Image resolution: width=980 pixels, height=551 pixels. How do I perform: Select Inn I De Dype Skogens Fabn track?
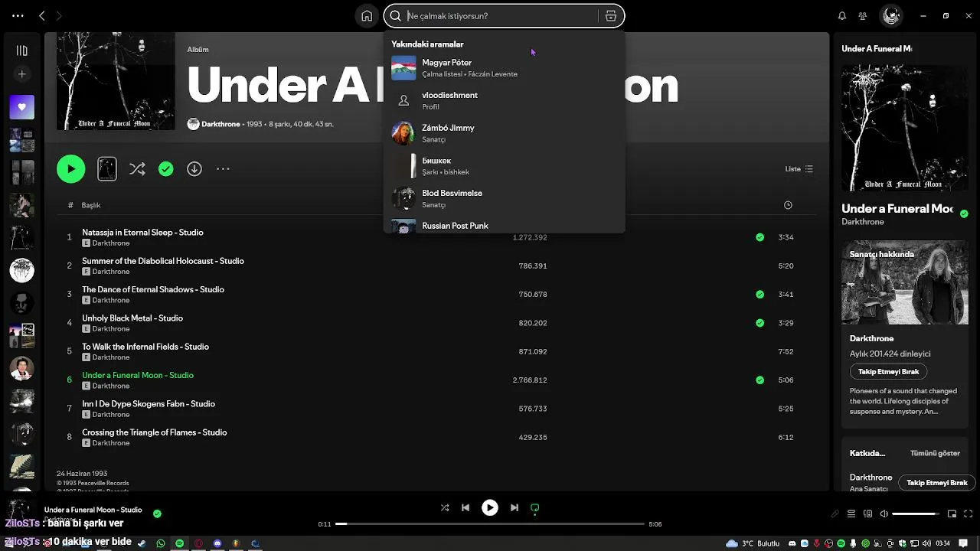pyautogui.click(x=149, y=404)
